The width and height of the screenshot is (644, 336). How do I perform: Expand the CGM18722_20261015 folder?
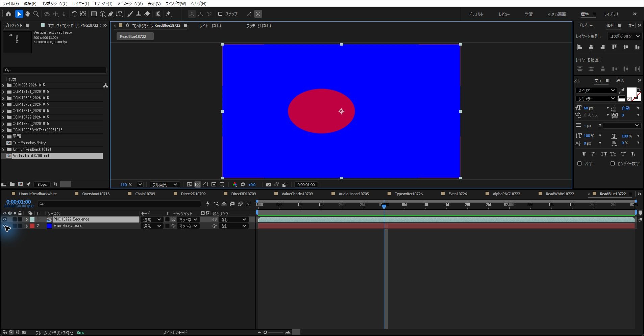(3, 117)
